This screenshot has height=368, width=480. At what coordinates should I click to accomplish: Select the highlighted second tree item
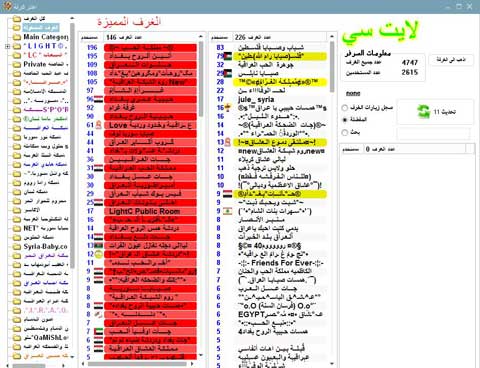(x=41, y=28)
